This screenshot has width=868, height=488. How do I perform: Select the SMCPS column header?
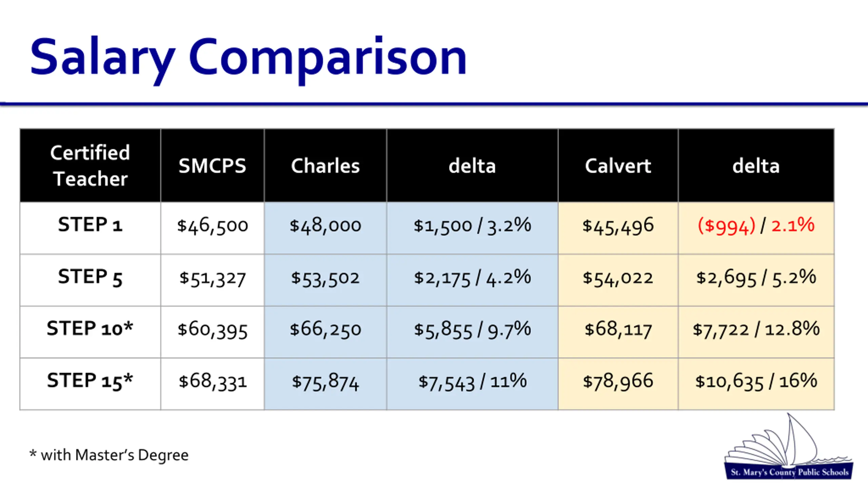212,165
